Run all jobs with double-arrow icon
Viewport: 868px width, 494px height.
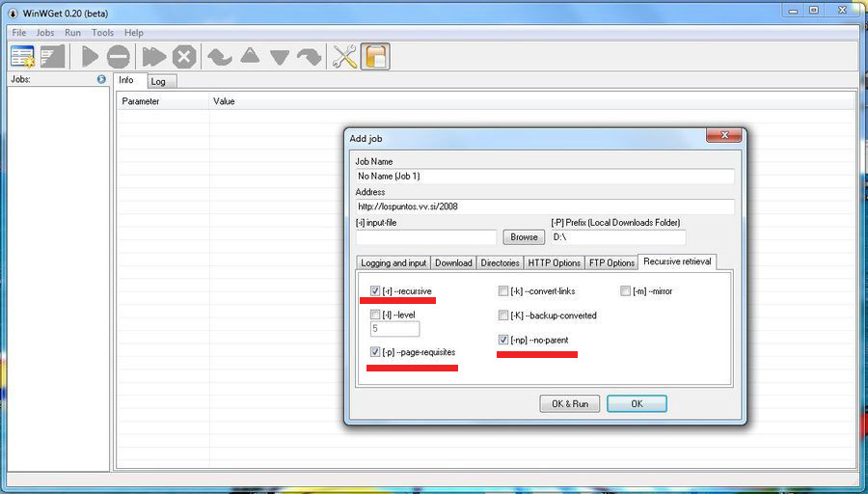(x=154, y=57)
